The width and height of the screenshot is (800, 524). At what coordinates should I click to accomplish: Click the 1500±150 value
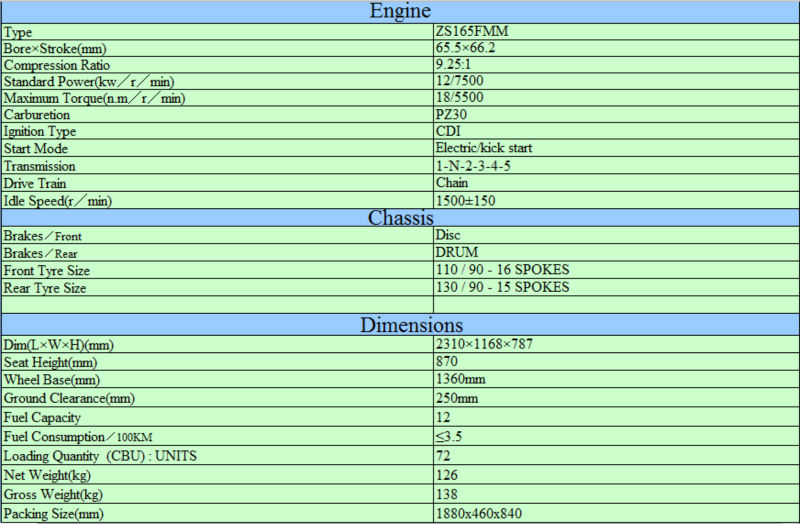click(465, 200)
